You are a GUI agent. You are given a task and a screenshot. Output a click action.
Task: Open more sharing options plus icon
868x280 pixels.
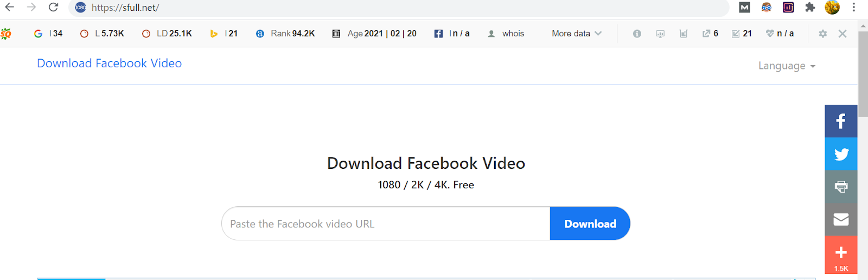click(841, 254)
